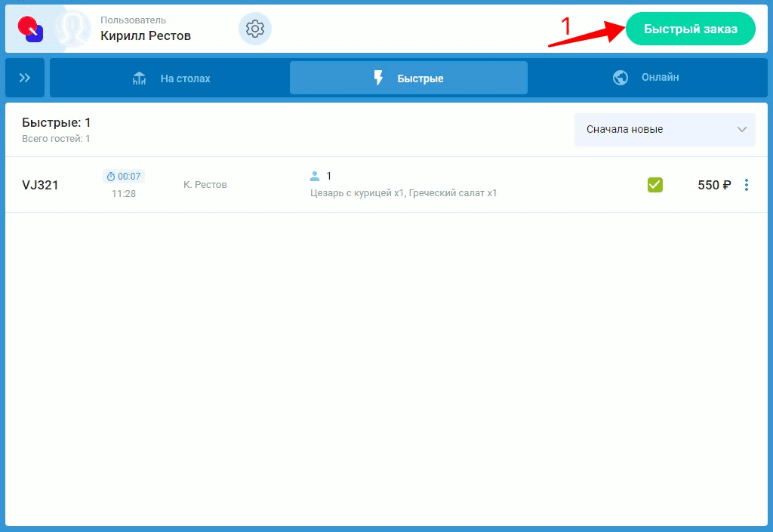
Task: Click the Быстрые: 1 heading
Action: (56, 123)
